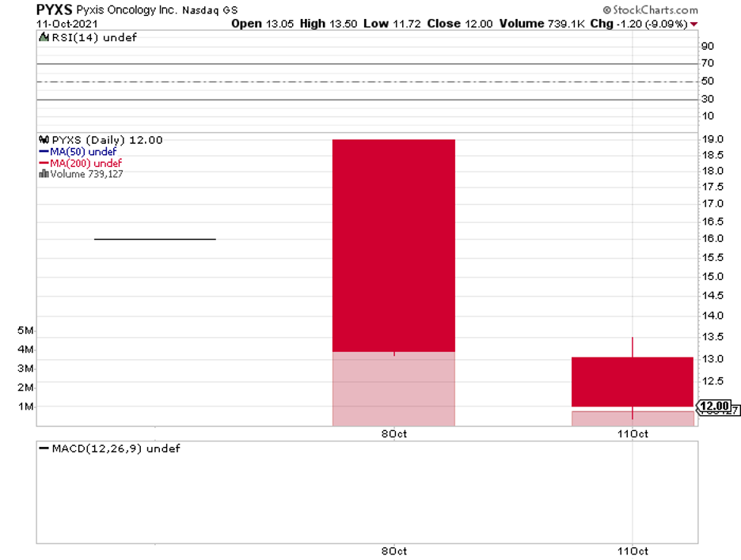Viewport: 741px width, 560px height.
Task: Click the red MA(200) legend line
Action: tap(44, 163)
